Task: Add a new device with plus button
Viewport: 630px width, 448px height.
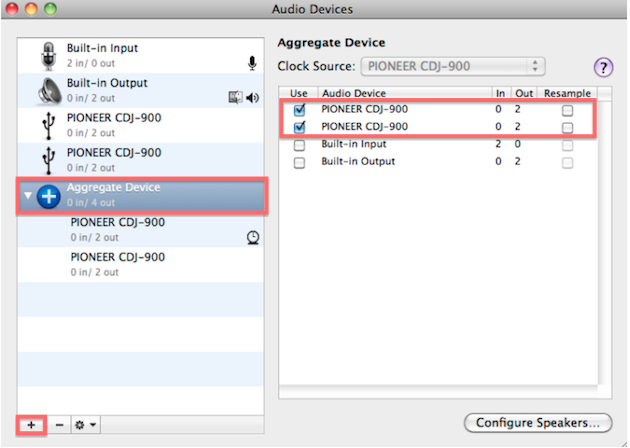Action: pyautogui.click(x=31, y=425)
